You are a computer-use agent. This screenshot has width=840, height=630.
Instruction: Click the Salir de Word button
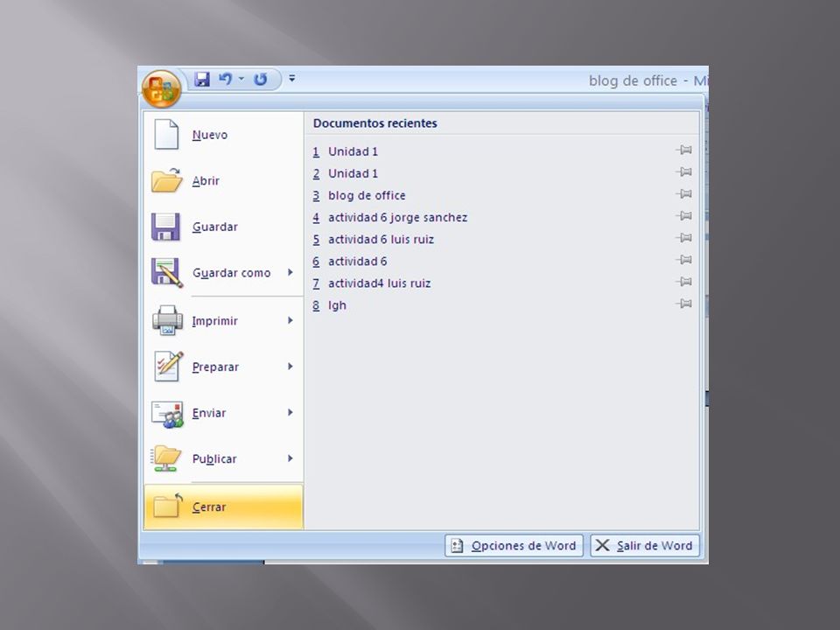pyautogui.click(x=645, y=546)
